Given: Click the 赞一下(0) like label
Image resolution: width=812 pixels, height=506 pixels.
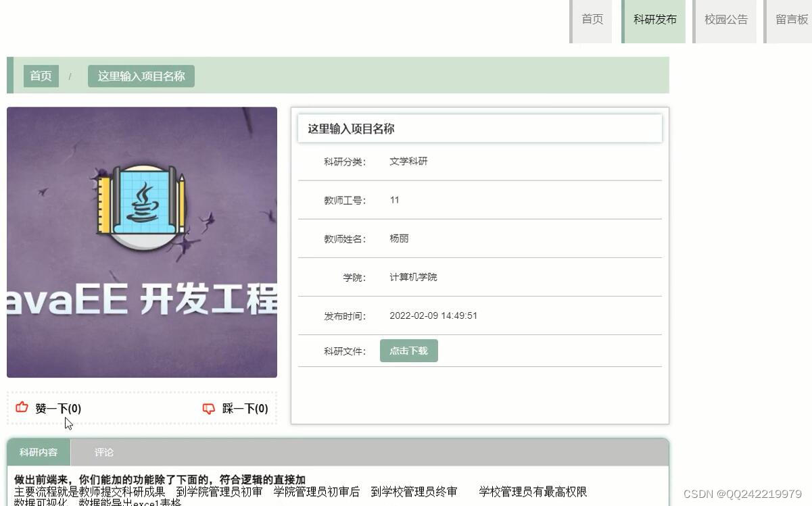Looking at the screenshot, I should click(x=58, y=409).
